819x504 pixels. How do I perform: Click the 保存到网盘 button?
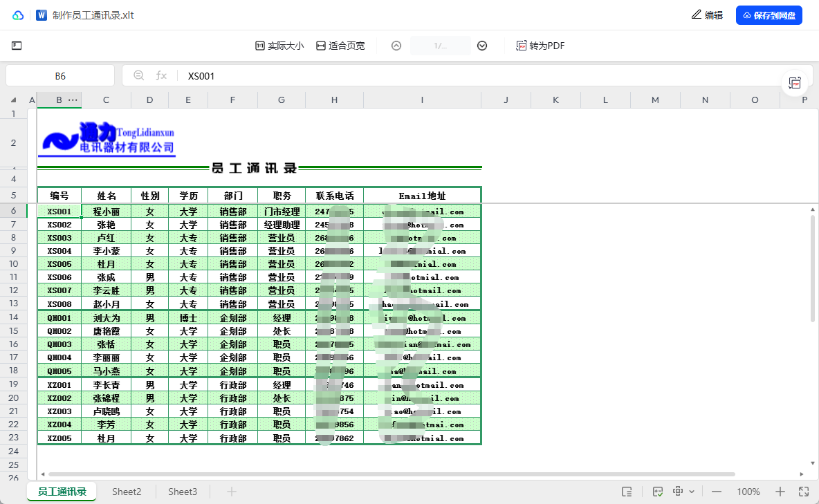[769, 15]
